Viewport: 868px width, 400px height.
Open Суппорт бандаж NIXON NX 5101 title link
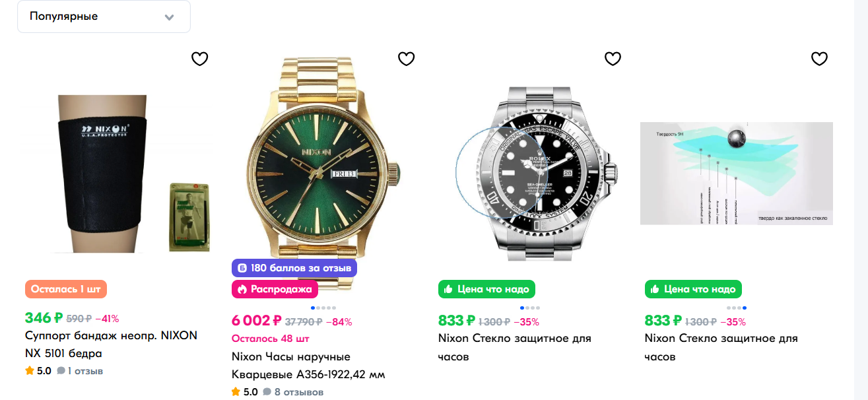[x=110, y=344]
